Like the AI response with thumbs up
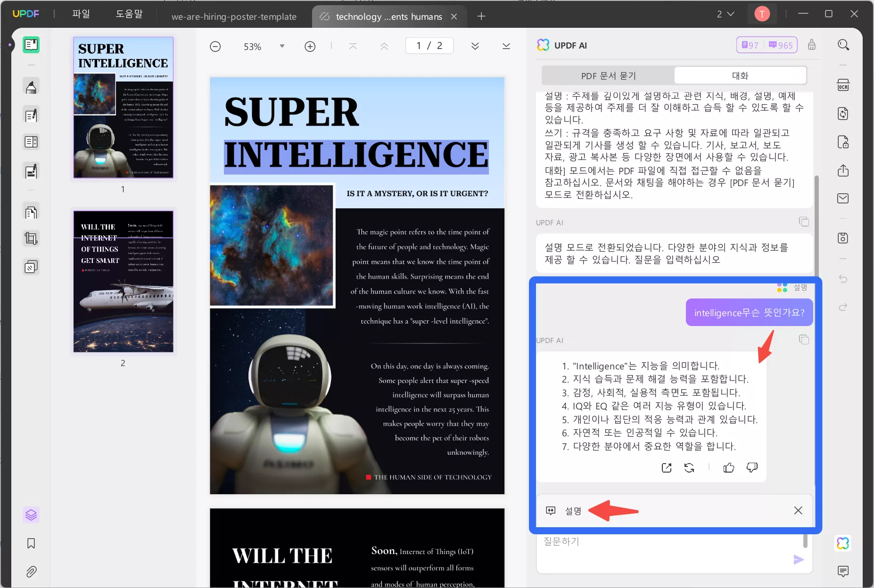The image size is (874, 588). coord(729,467)
